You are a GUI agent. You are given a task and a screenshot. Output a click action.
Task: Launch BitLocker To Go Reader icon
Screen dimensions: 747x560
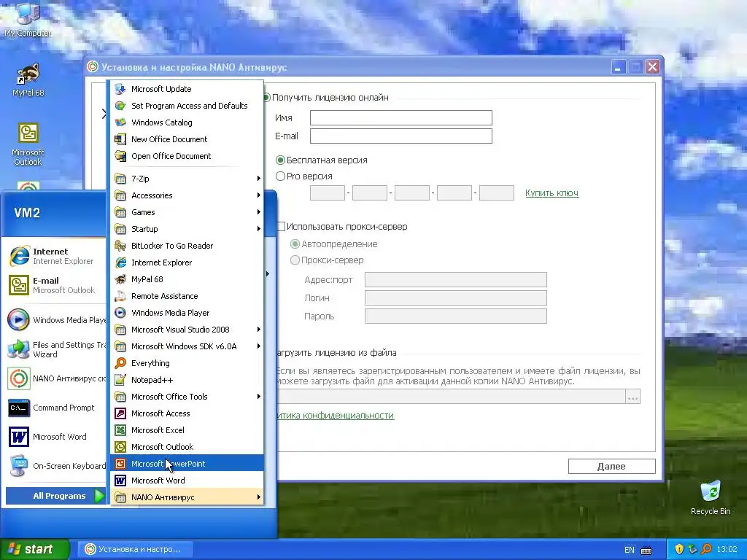click(x=120, y=246)
